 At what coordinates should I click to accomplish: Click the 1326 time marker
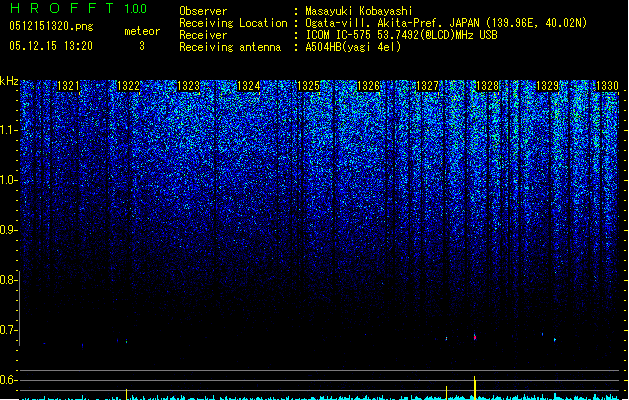[x=368, y=86]
